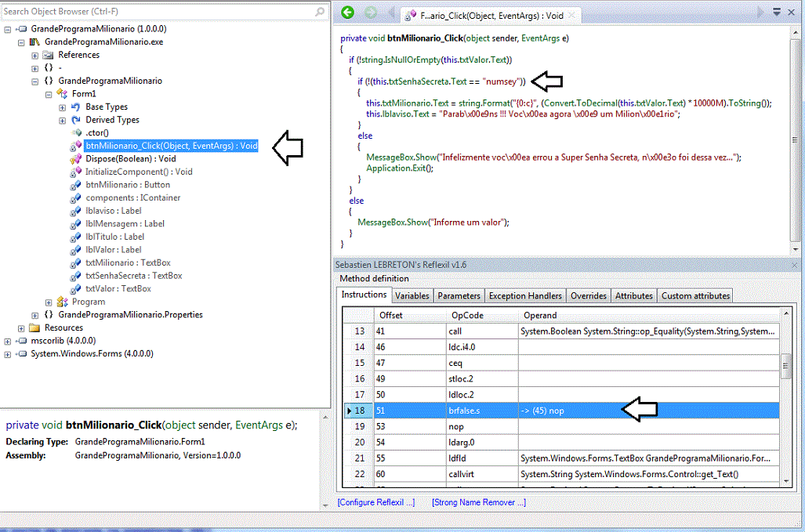Select the callvirt instruction cell
The width and height of the screenshot is (805, 532).
tap(483, 475)
